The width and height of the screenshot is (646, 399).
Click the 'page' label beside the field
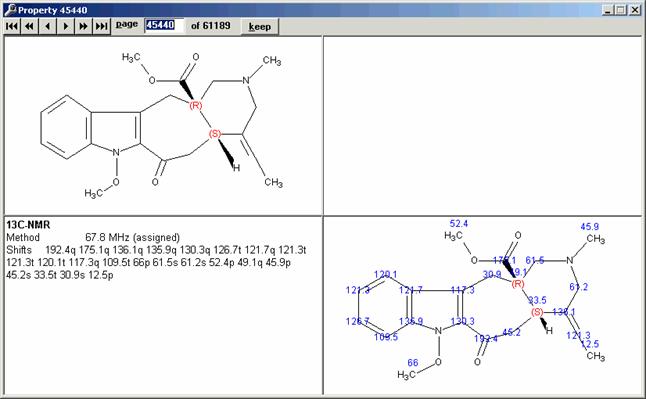[x=126, y=24]
